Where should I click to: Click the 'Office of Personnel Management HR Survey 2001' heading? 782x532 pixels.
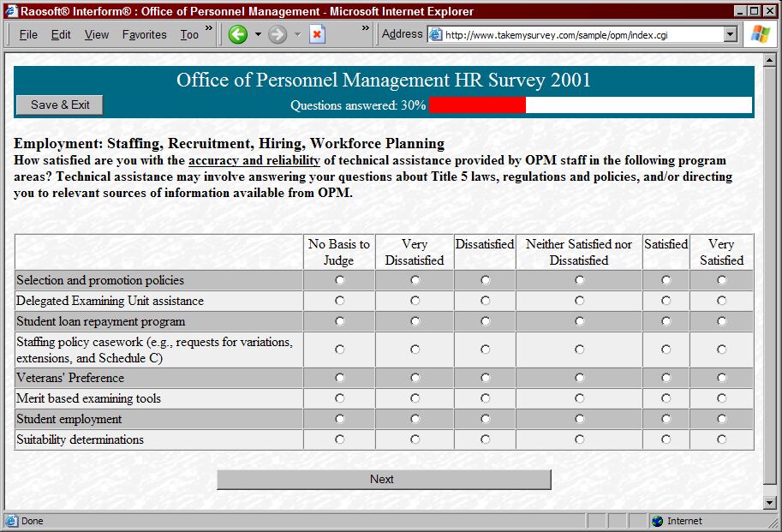pos(384,81)
